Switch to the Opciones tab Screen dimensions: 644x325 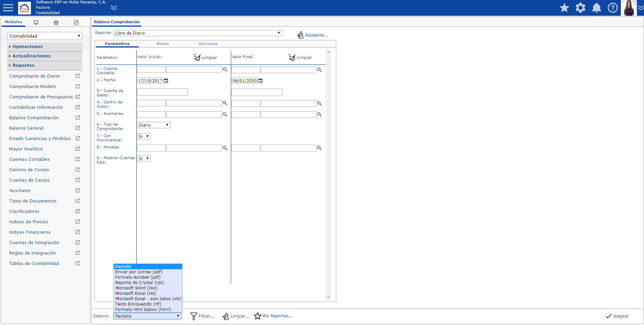click(208, 44)
